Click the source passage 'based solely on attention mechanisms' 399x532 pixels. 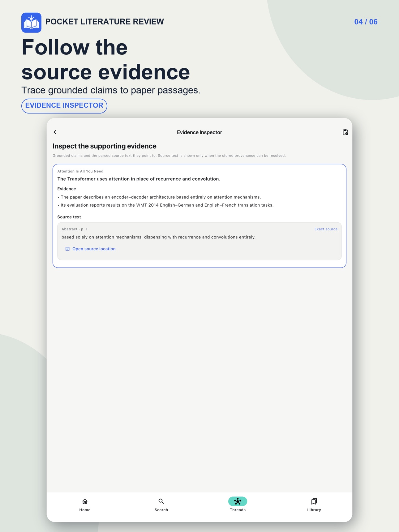pos(158,237)
